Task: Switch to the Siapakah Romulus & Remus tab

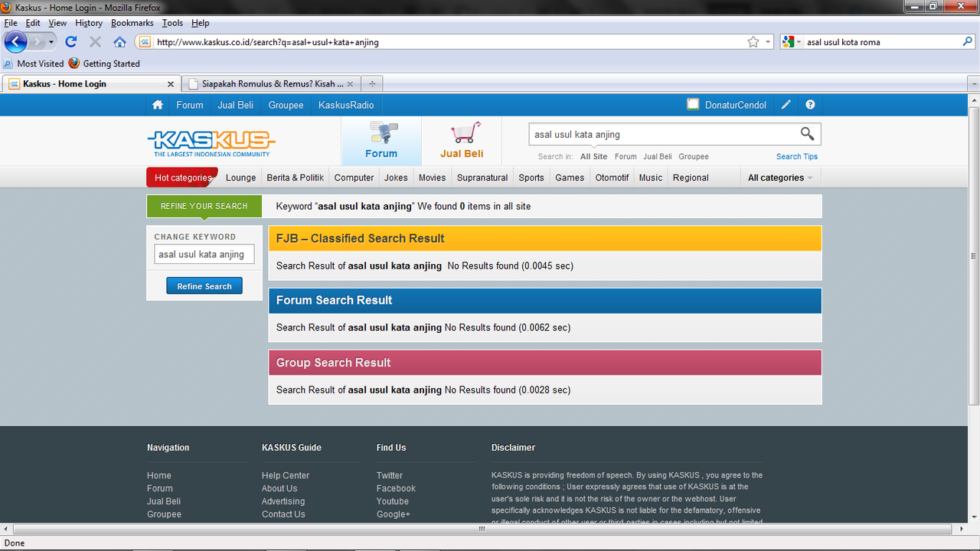Action: click(x=272, y=83)
